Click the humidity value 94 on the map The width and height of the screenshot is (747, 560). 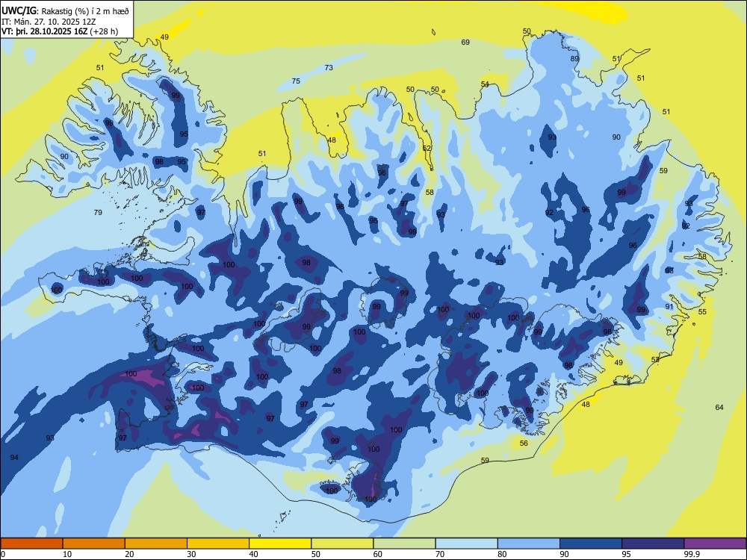coord(14,458)
